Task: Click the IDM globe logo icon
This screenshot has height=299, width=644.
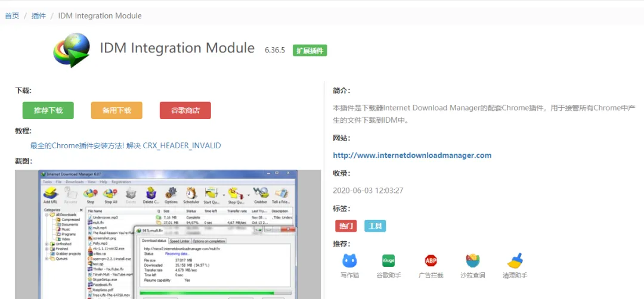Action: pyautogui.click(x=72, y=49)
